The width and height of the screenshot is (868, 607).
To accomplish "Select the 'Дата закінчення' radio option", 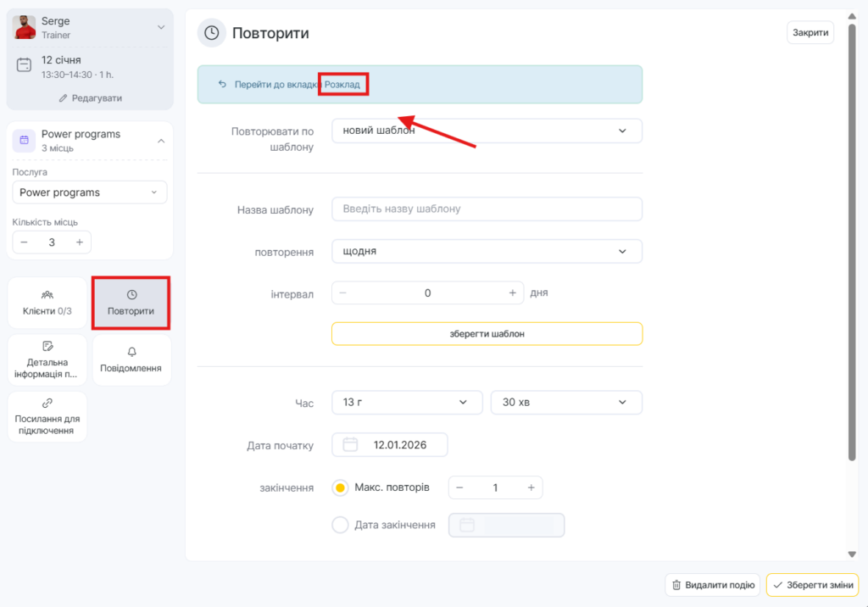I will (341, 526).
